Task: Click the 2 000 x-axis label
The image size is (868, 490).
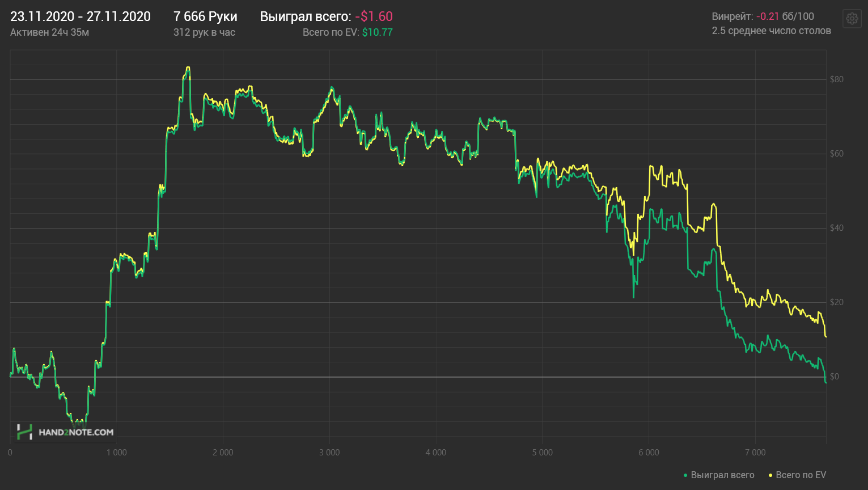Action: pyautogui.click(x=223, y=453)
